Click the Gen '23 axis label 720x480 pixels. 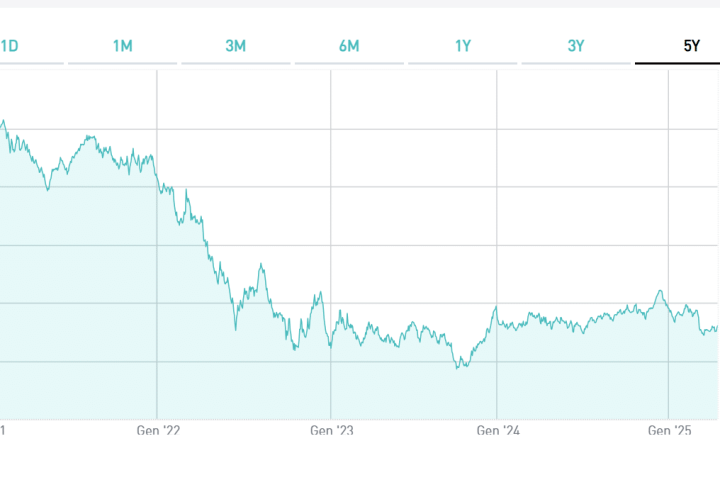[331, 431]
